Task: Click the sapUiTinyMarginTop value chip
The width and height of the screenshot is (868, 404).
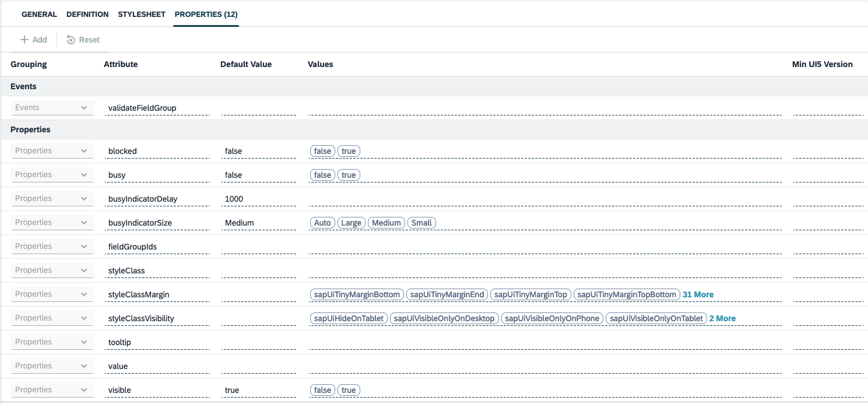Action: (530, 294)
